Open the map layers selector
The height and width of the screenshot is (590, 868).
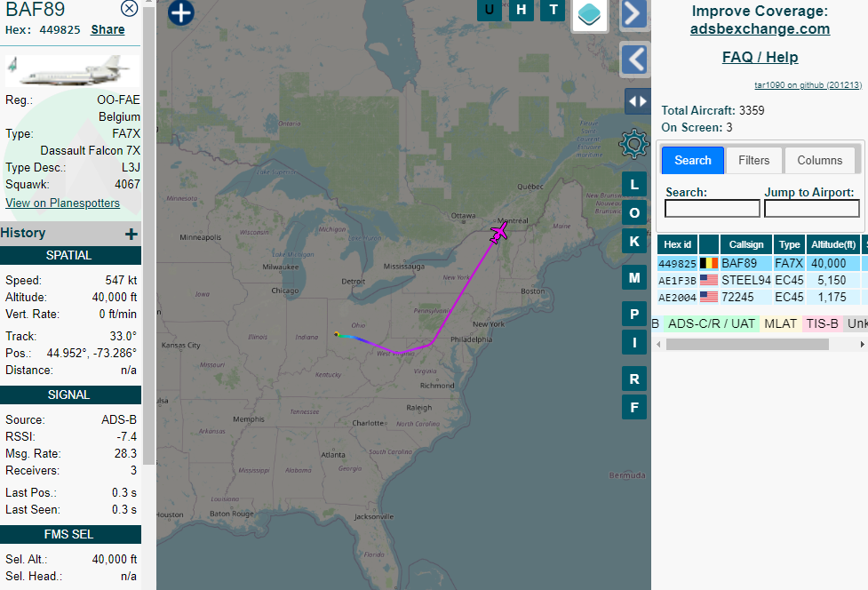click(590, 14)
